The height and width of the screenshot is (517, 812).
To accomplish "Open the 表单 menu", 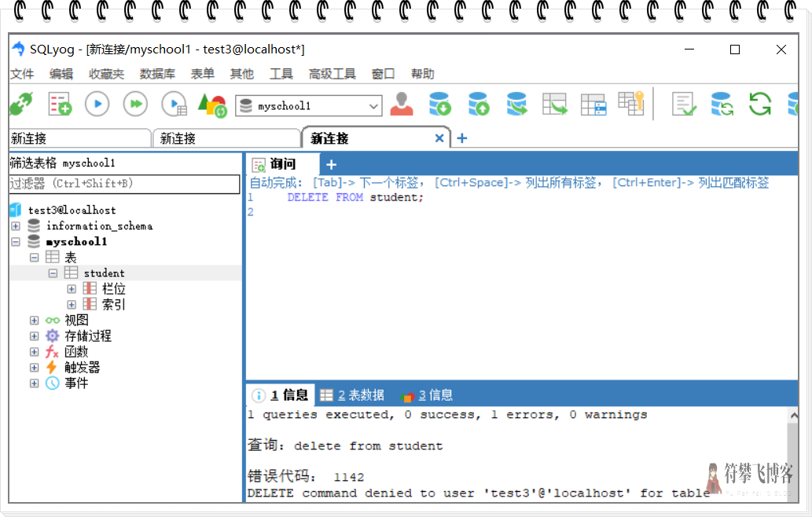I will pyautogui.click(x=203, y=74).
